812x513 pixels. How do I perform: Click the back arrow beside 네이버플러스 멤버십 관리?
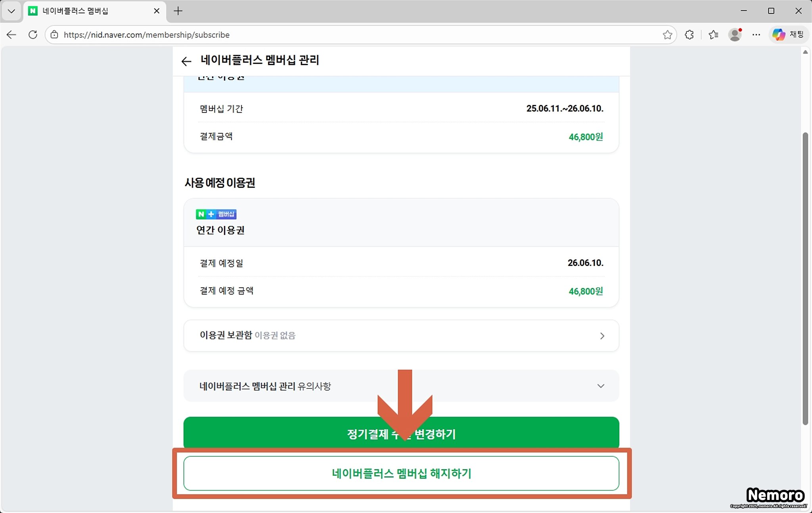click(186, 61)
